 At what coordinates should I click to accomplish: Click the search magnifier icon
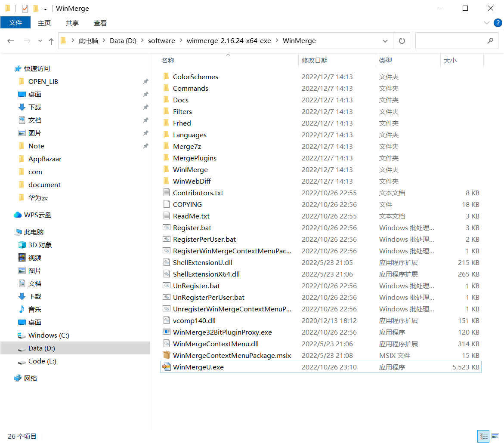coord(490,41)
